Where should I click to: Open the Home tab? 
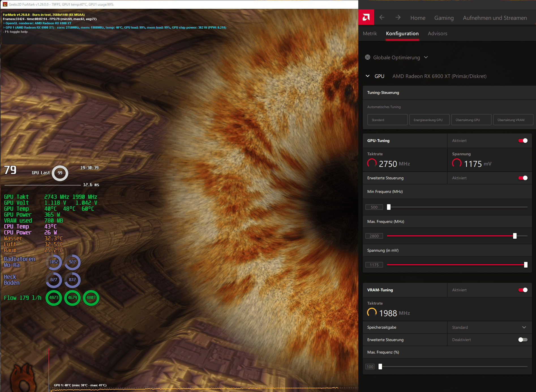(418, 18)
